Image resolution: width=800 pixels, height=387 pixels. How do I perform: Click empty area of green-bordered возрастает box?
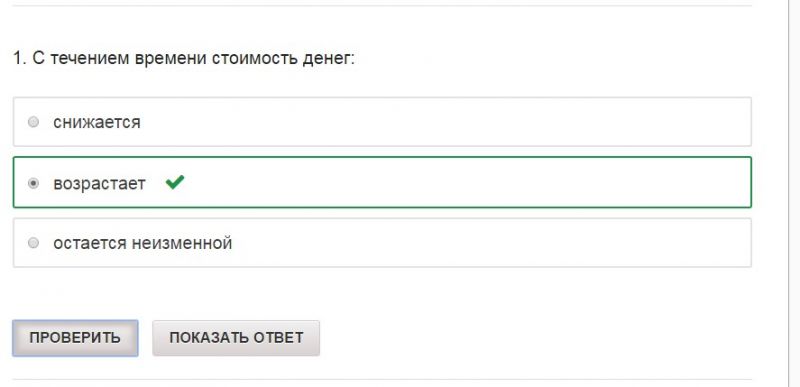point(459,182)
